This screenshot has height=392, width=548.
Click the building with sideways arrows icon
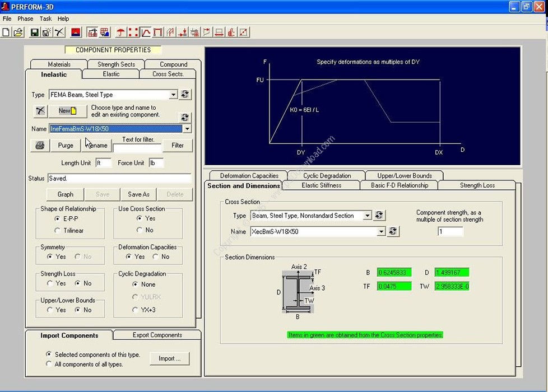pos(194,32)
